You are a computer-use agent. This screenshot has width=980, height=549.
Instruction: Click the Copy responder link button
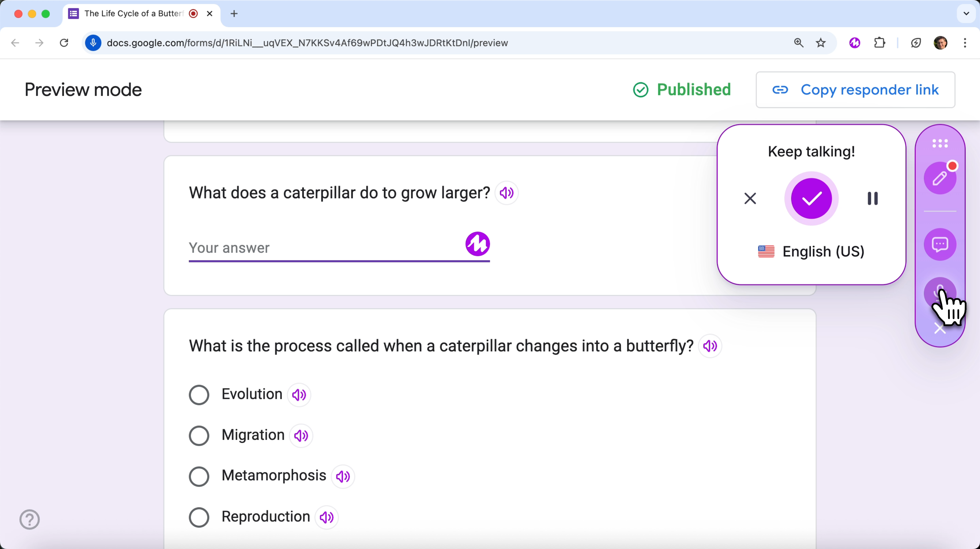[855, 90]
